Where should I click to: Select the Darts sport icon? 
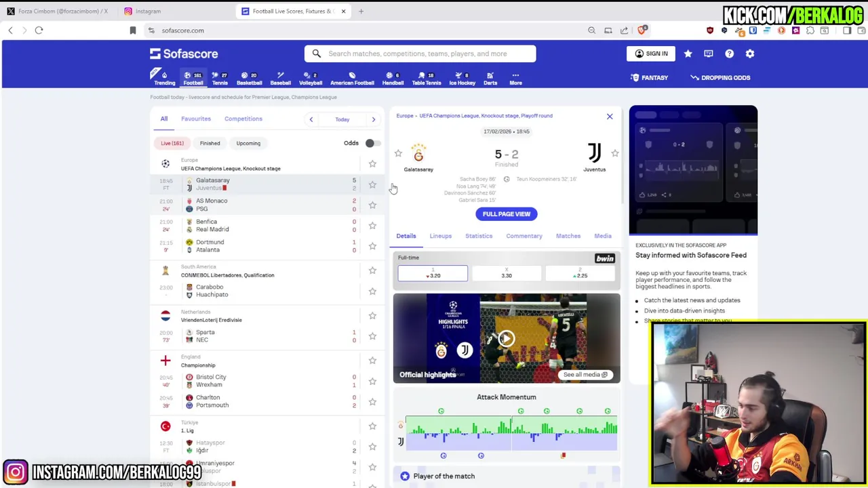tap(490, 78)
